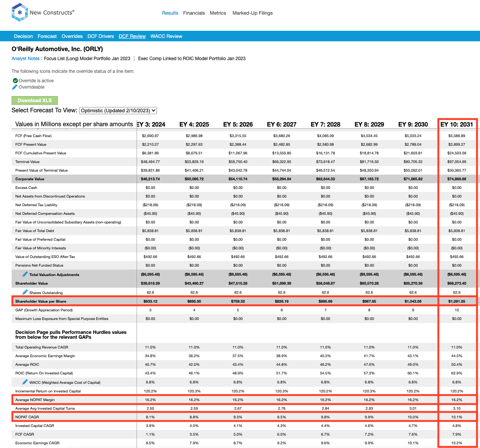Click green checkmark Override is active icon
This screenshot has width=480, height=448.
click(x=15, y=81)
